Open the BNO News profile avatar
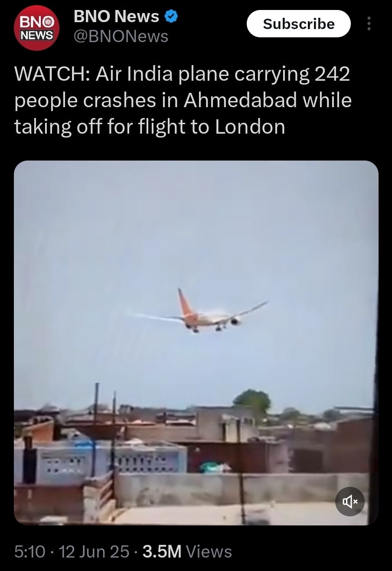The width and height of the screenshot is (392, 571). (x=36, y=28)
